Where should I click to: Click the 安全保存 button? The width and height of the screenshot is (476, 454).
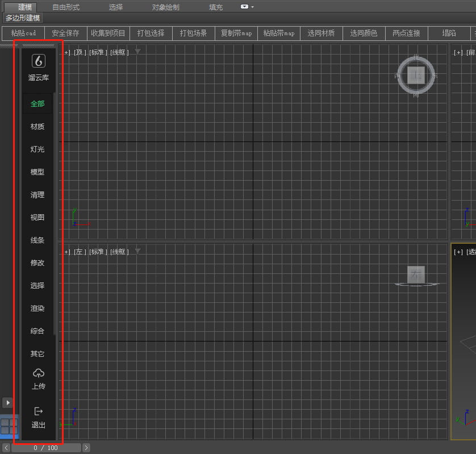click(x=65, y=33)
